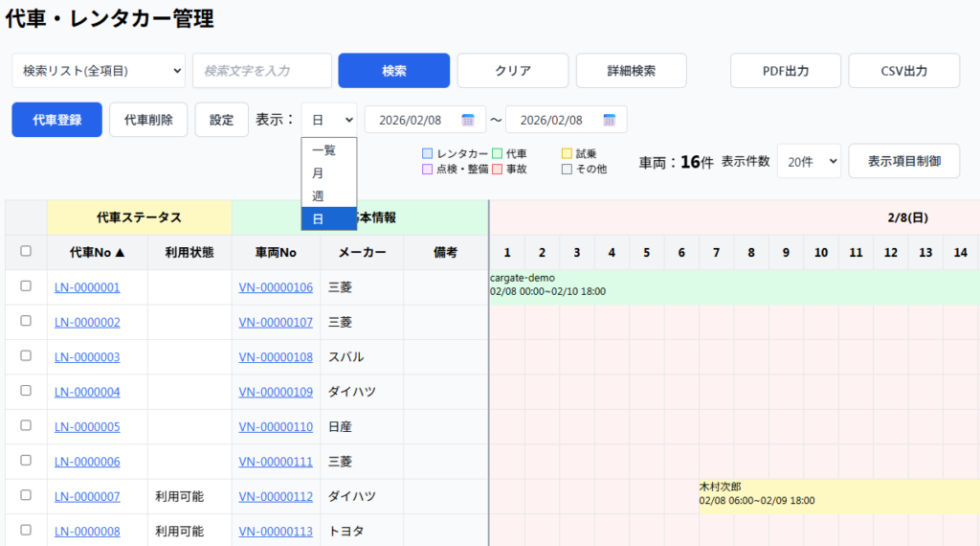Tick the checkbox for row LN-0000001
This screenshot has width=980, height=546.
(x=26, y=286)
